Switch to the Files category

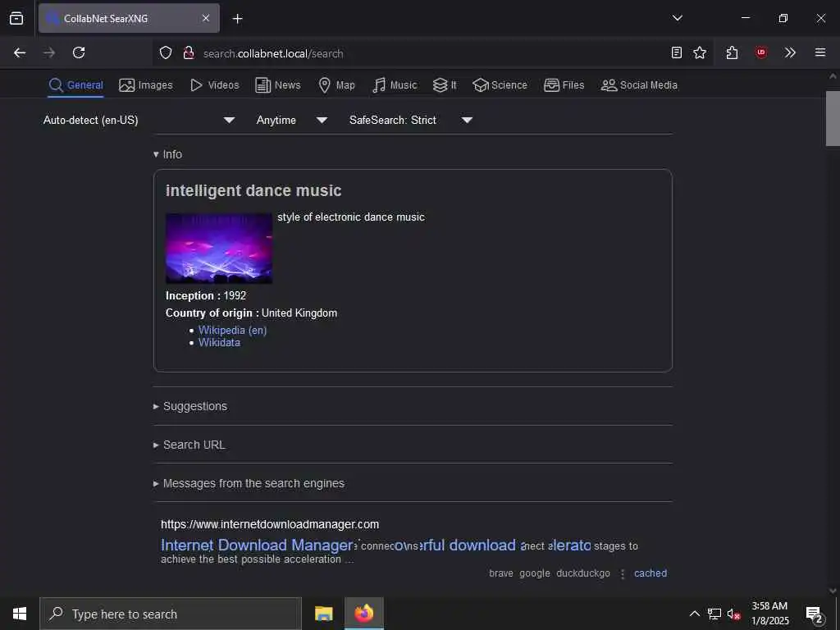564,85
